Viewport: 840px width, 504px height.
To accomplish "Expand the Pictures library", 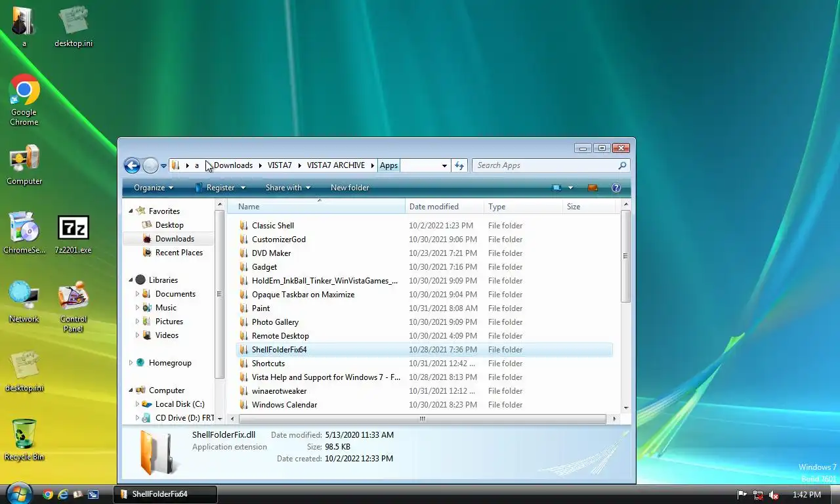I will tap(137, 322).
